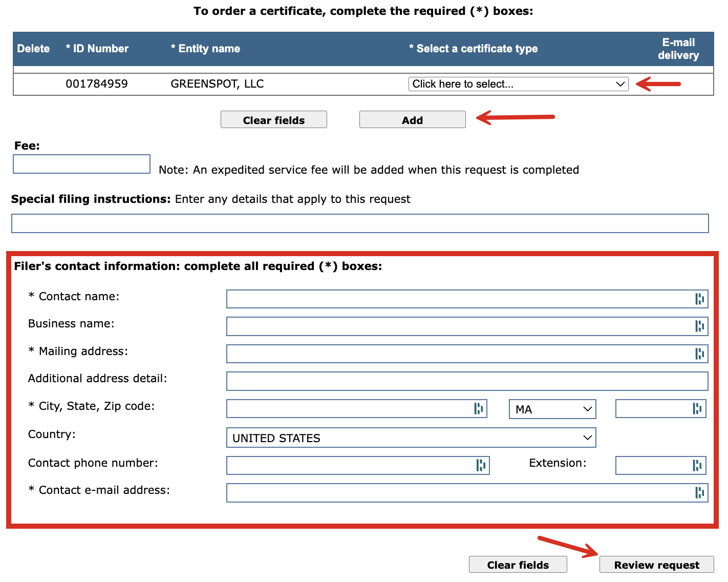Click the Business name input field
This screenshot has height=582, width=728.
tap(467, 326)
